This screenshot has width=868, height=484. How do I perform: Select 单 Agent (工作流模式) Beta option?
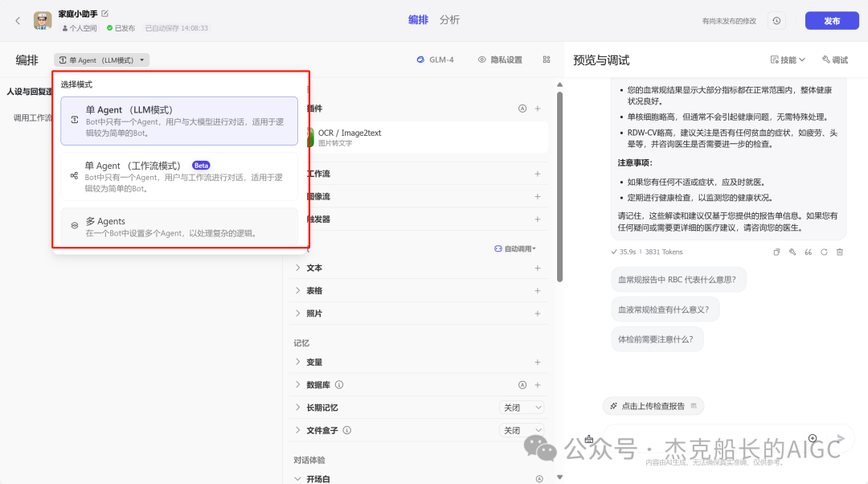178,177
